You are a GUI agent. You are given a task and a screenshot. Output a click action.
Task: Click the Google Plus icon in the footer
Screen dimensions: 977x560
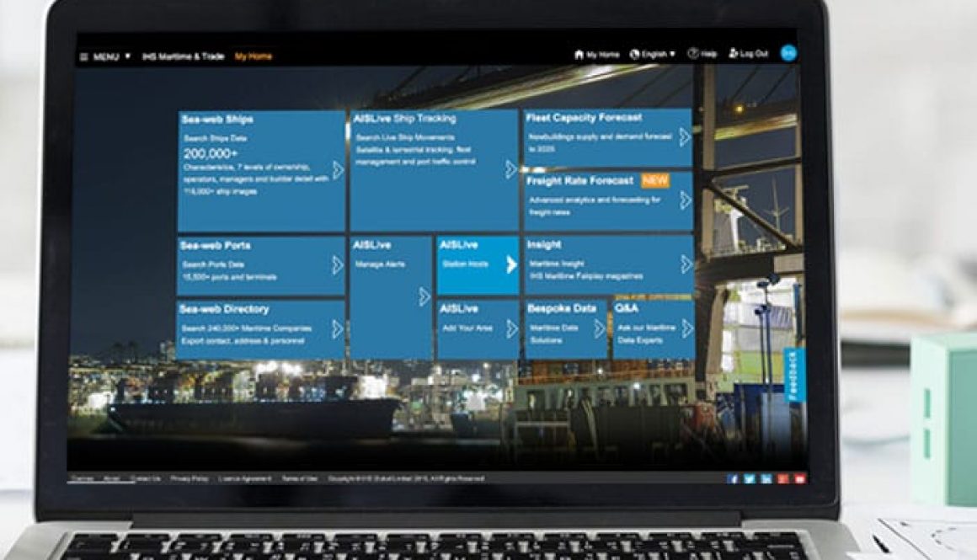[x=783, y=478]
